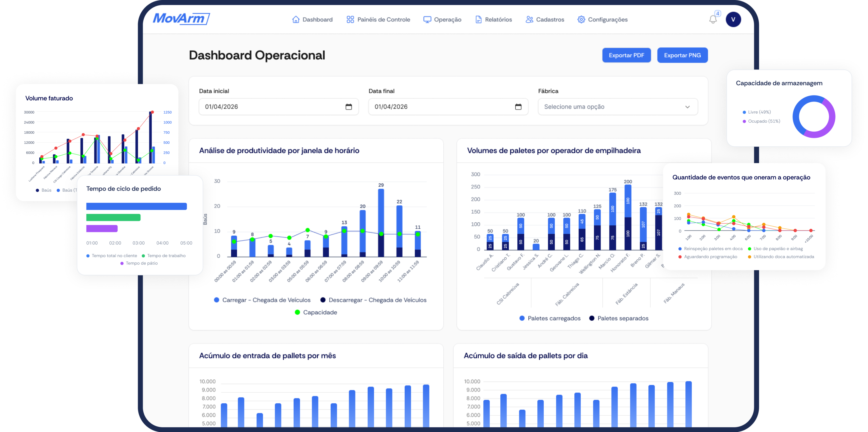
Task: Click the Painéis de Controle grid icon
Action: coord(350,19)
